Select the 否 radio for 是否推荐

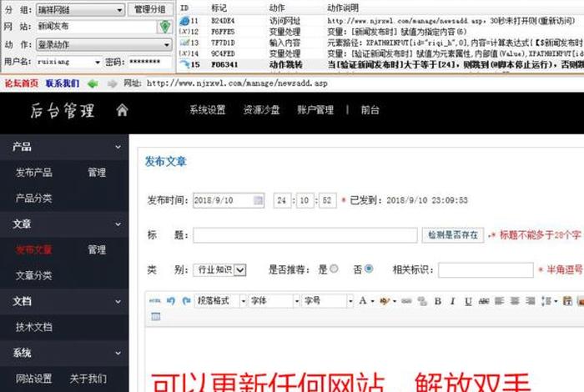[x=369, y=269]
